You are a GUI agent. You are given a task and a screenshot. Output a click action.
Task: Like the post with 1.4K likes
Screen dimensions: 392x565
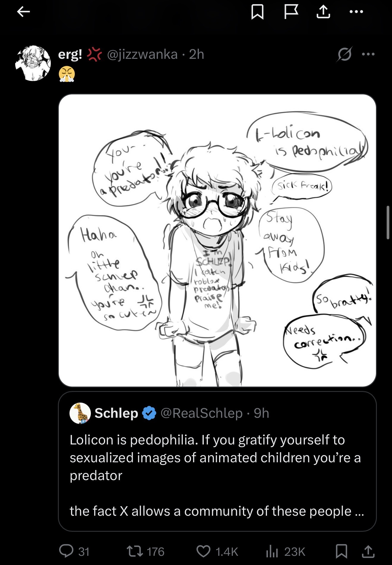[x=203, y=551]
